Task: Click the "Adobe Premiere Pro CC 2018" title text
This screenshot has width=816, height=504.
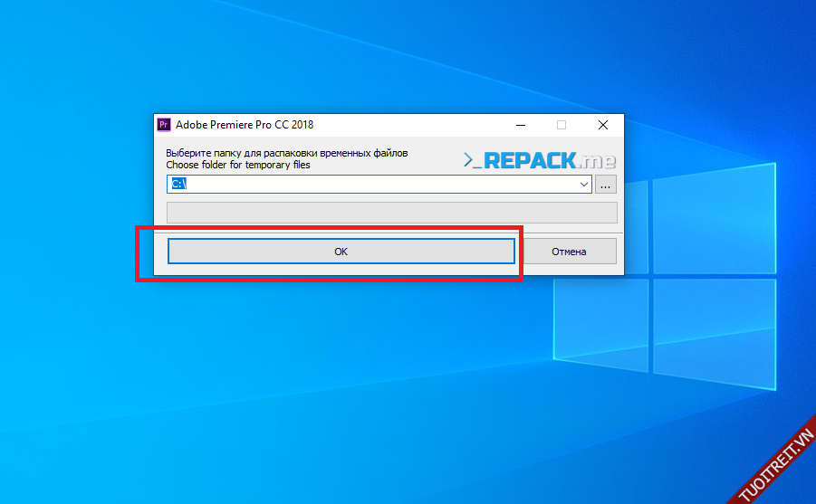Action: 245,125
